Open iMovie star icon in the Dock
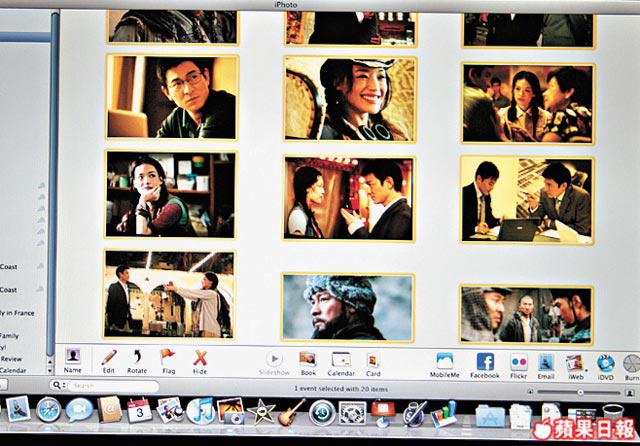The image size is (640, 446). (x=261, y=411)
